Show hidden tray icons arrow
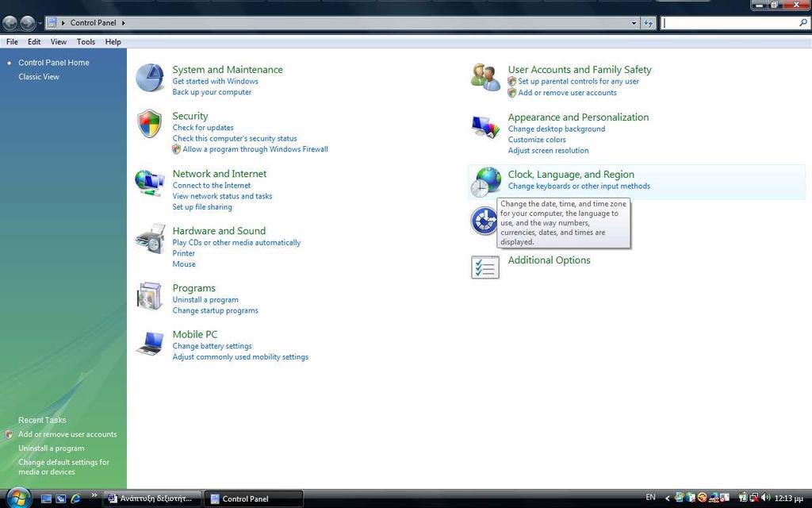This screenshot has width=812, height=508. tap(668, 498)
